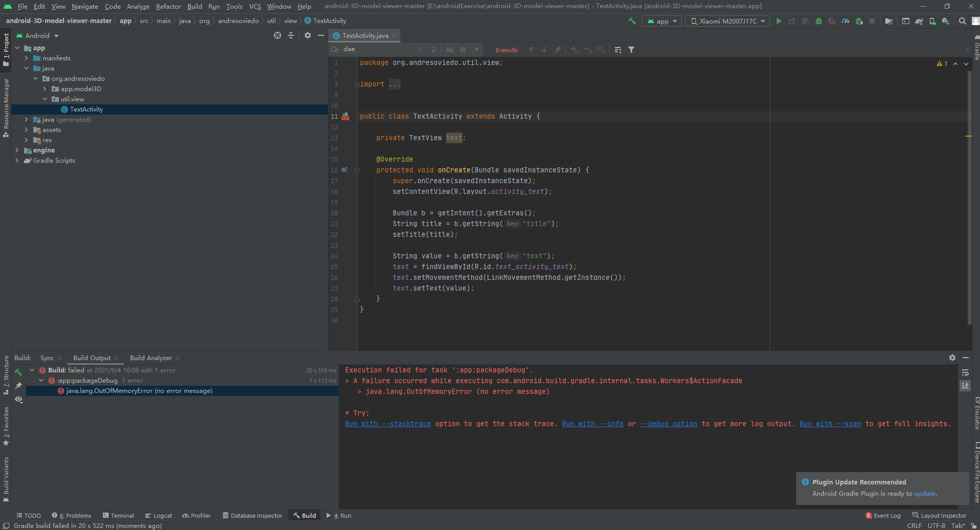Toggle Match Case (Aa) in search bar
The image size is (980, 530).
point(450,50)
